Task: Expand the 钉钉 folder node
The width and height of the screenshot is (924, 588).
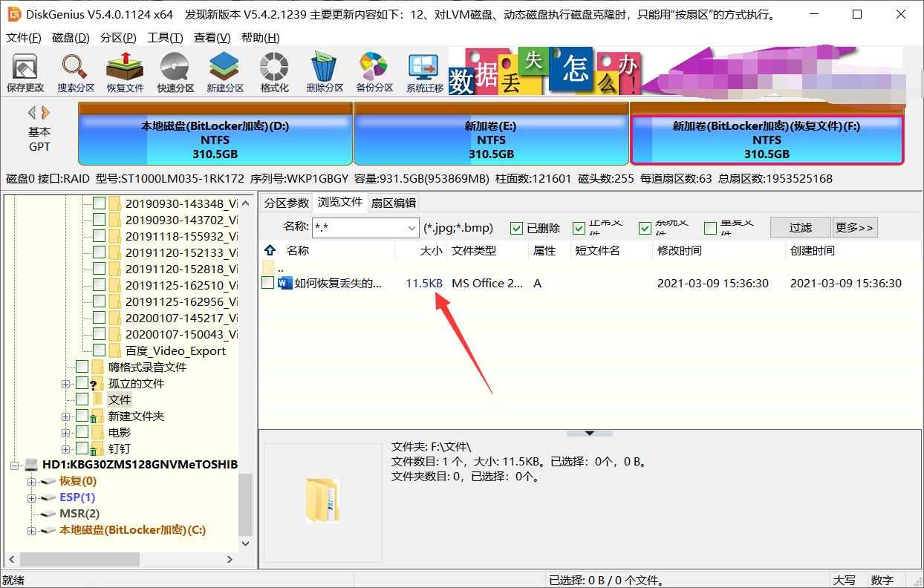Action: pyautogui.click(x=66, y=449)
